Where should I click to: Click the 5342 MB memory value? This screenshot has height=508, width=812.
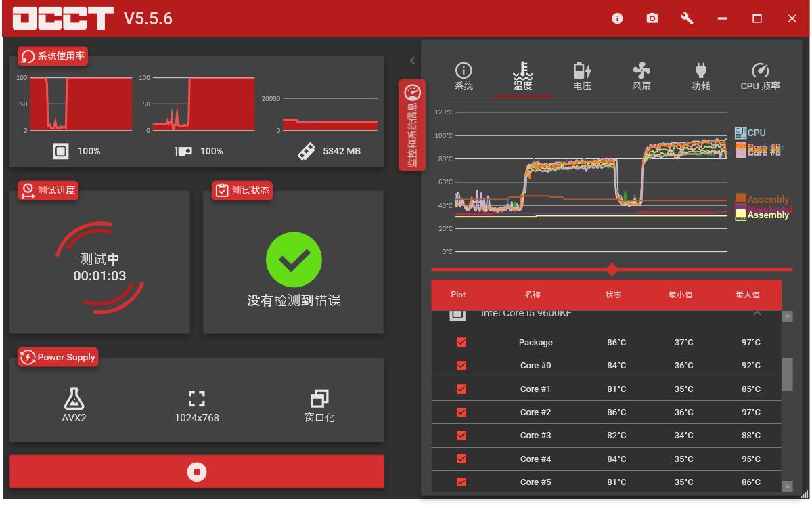[342, 152]
